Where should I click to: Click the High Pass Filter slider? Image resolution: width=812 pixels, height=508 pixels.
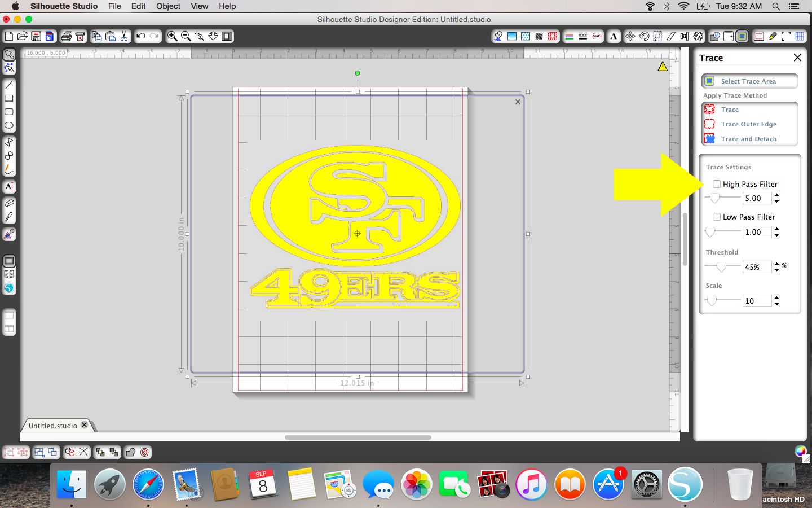click(723, 198)
